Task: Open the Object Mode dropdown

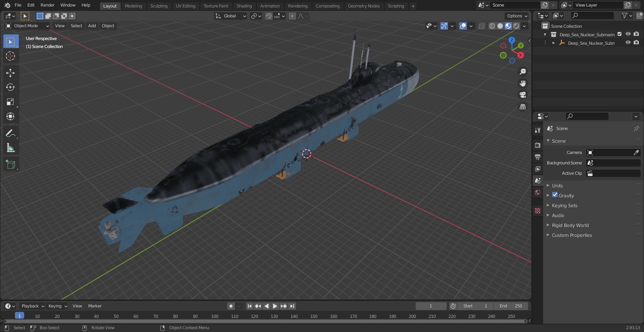Action: (x=27, y=26)
